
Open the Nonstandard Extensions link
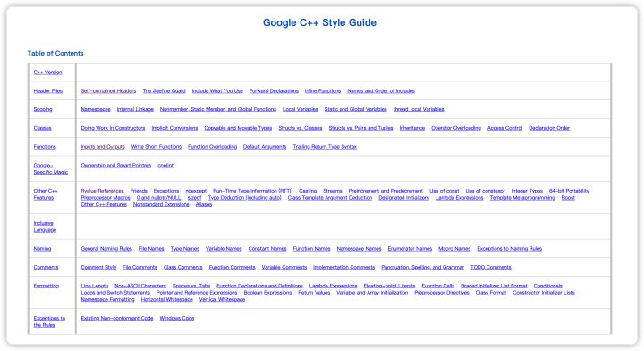[161, 204]
